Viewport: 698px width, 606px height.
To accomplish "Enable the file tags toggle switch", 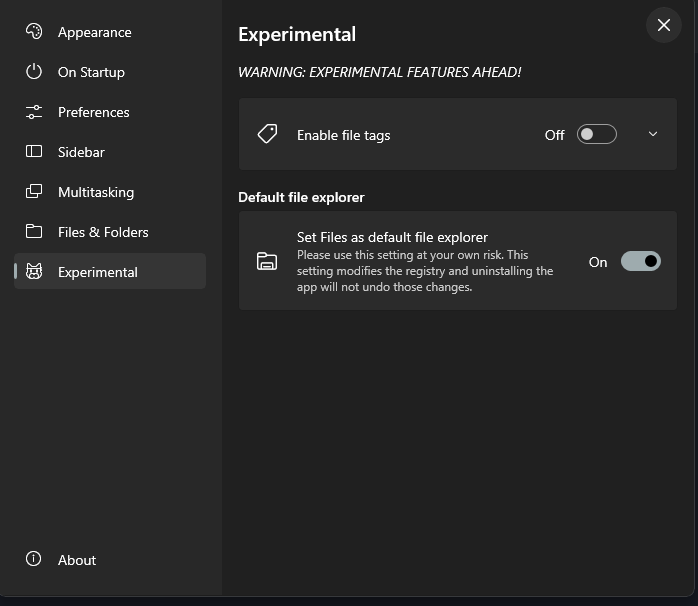I will pos(596,134).
